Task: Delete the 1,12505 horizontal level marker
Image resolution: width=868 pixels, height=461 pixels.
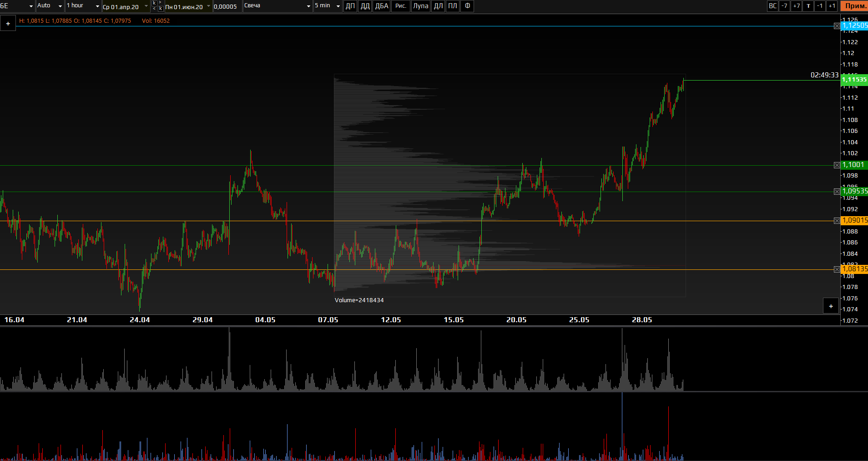Action: pos(837,26)
